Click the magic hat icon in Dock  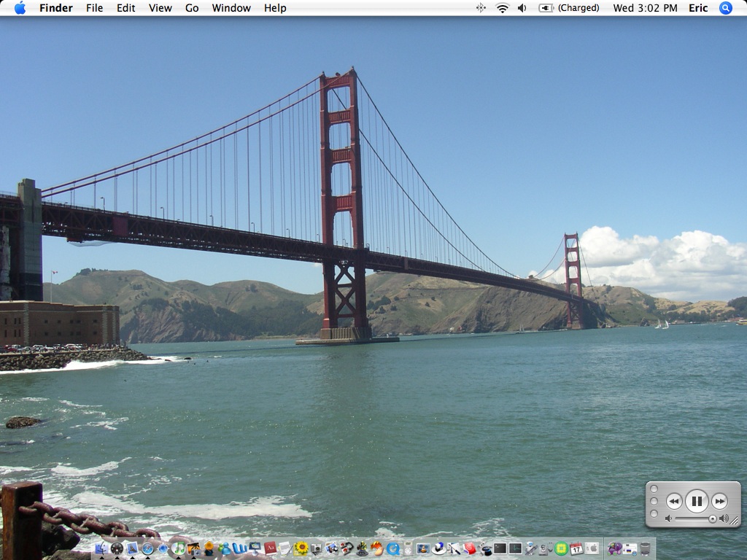(485, 548)
